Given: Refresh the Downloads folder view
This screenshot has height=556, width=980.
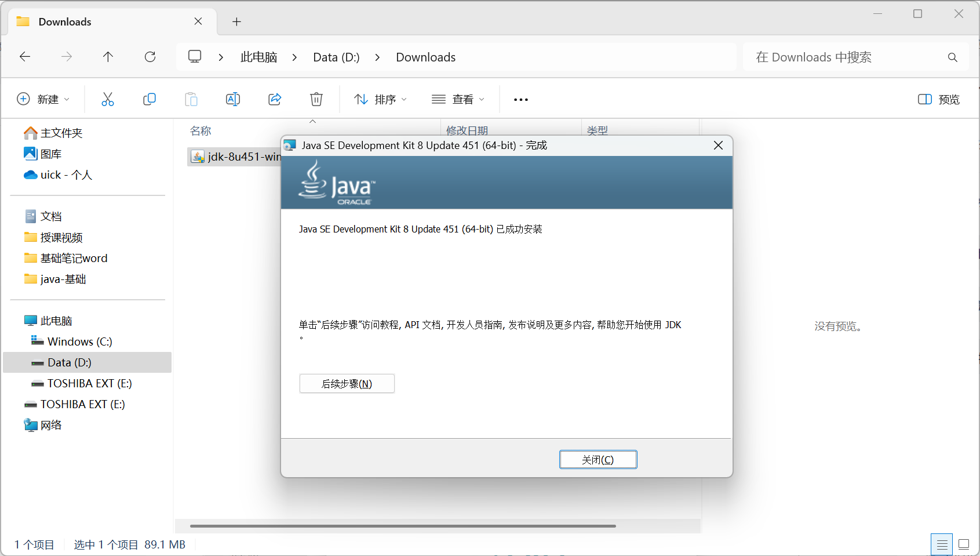Looking at the screenshot, I should tap(150, 57).
